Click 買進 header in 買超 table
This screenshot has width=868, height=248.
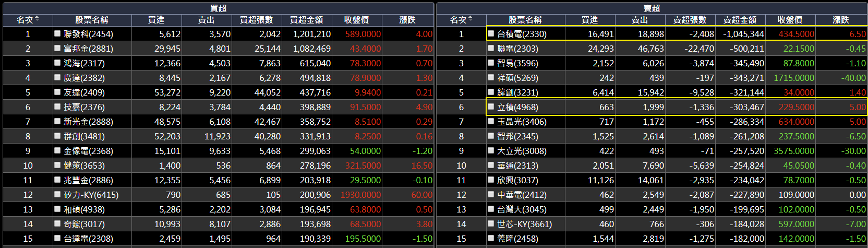[156, 20]
